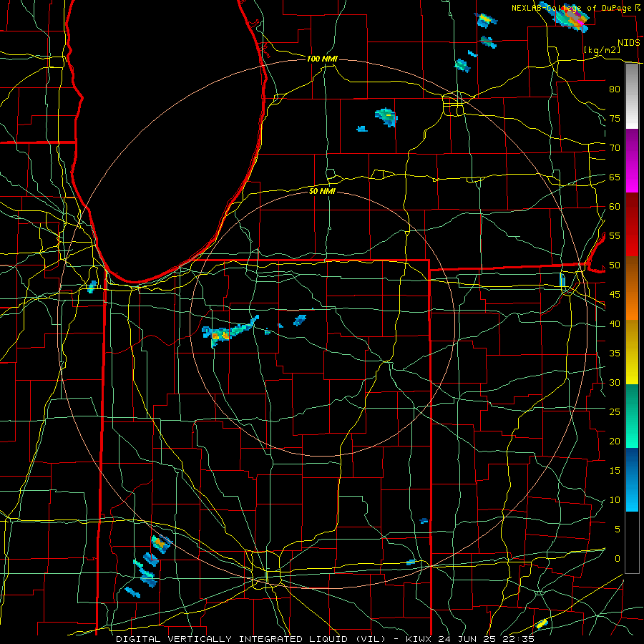Image resolution: width=644 pixels, height=644 pixels.
Task: Click the 5 value on the color scale
Action: (x=618, y=529)
